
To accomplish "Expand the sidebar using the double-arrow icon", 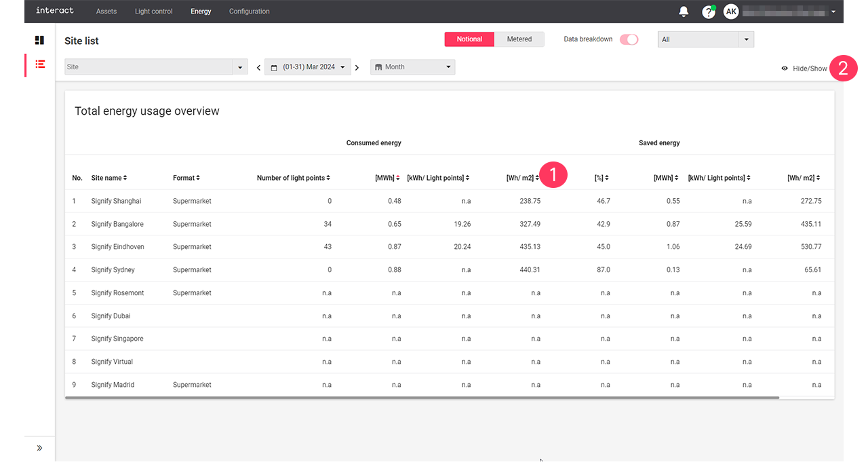I will [x=39, y=447].
